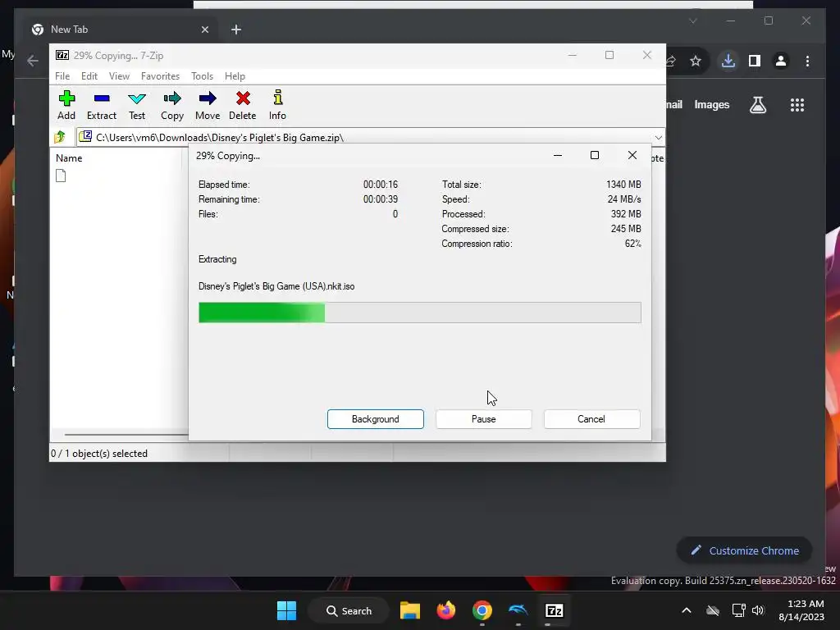Click the Extract toolbar icon
This screenshot has height=630, width=840.
point(101,105)
